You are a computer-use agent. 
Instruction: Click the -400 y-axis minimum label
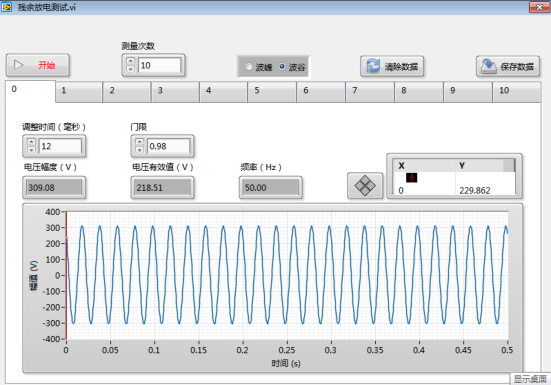coord(51,339)
